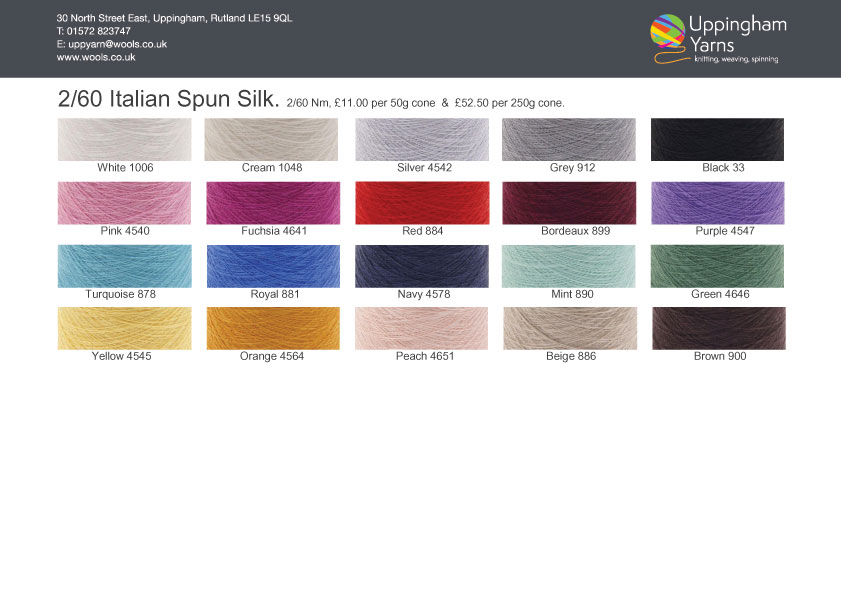Click the Turquoise 878 yarn swatch
The image size is (841, 595).
(x=125, y=266)
